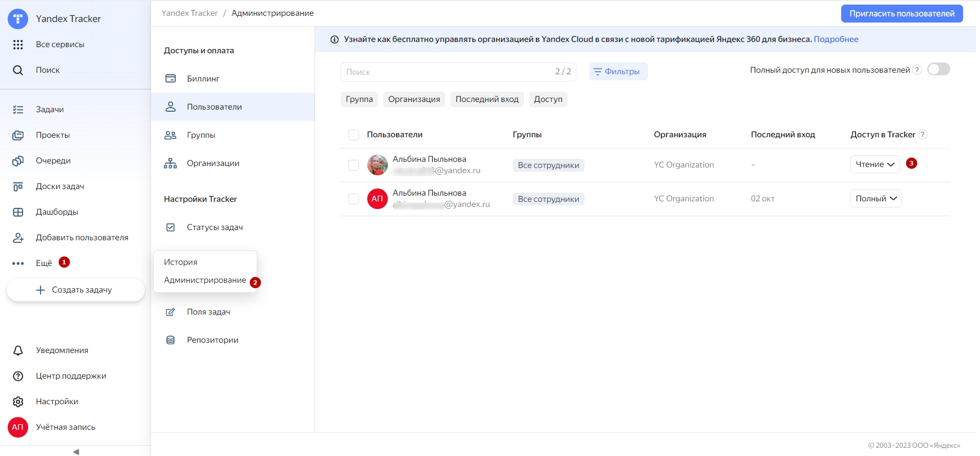The width and height of the screenshot is (980, 456).
Task: Click the Репозитории database icon
Action: (171, 340)
